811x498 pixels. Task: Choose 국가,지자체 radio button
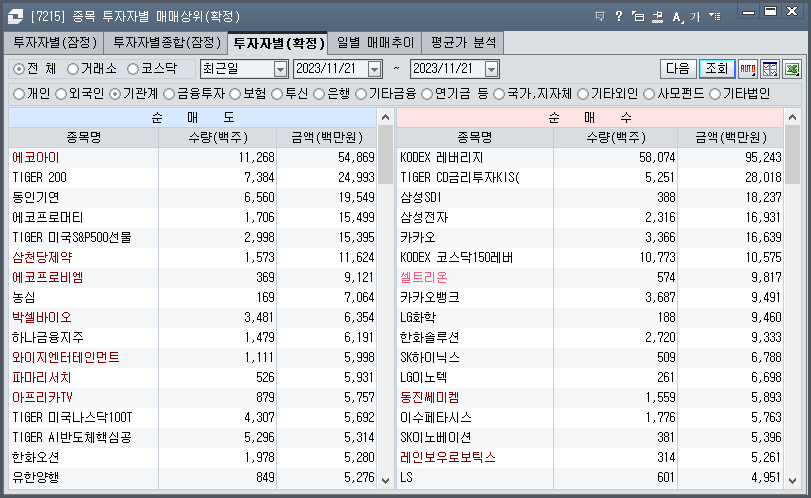pos(499,94)
